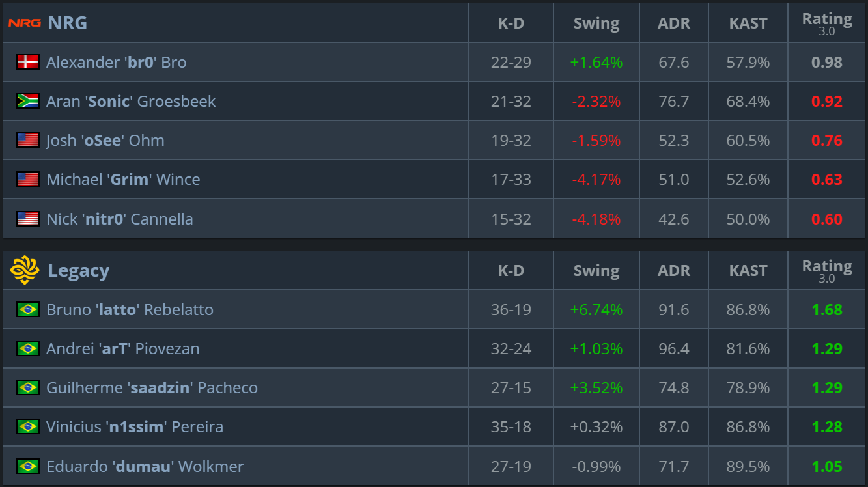The width and height of the screenshot is (868, 487).
Task: Click the NRG team logo icon
Action: click(x=25, y=23)
